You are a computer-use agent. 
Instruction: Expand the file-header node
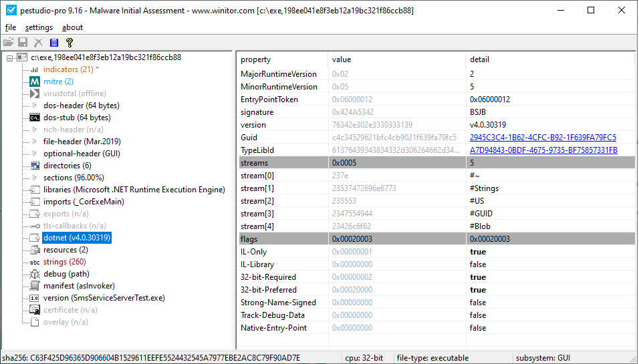click(35, 142)
